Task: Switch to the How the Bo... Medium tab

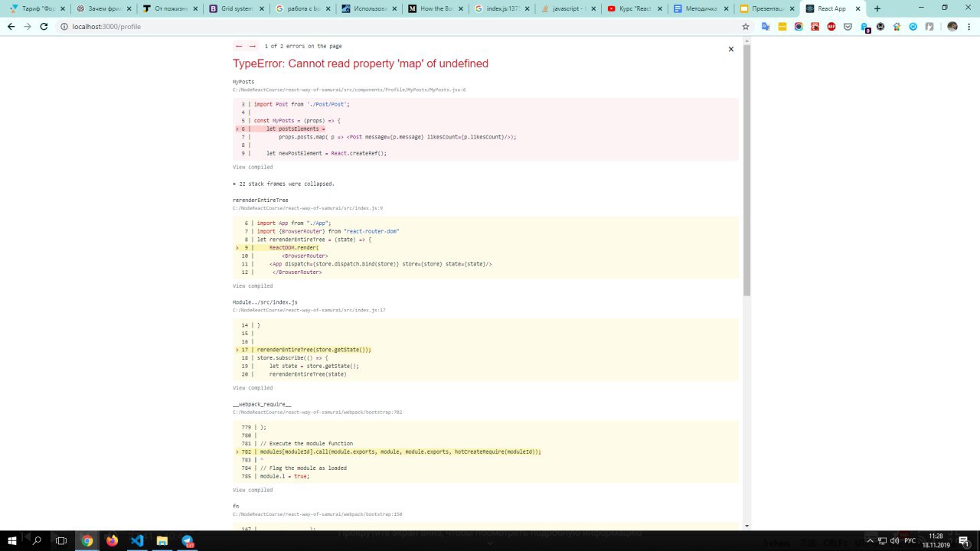Action: (x=434, y=8)
